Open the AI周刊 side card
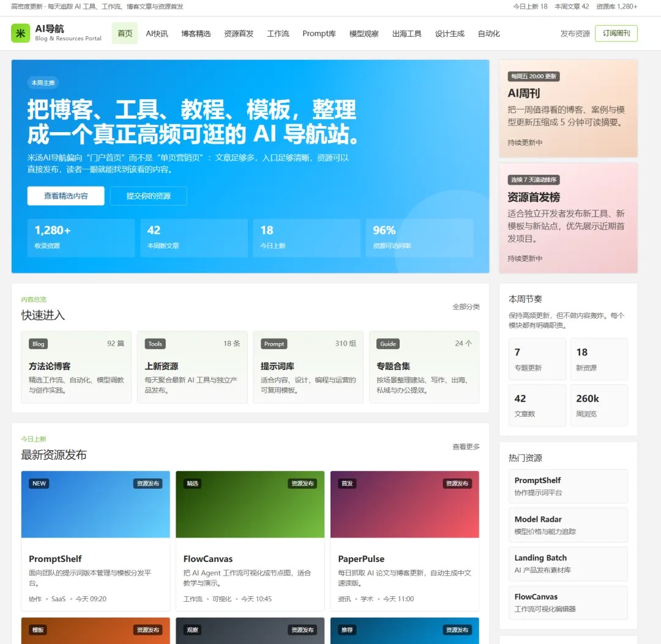This screenshot has width=661, height=644. click(x=568, y=109)
